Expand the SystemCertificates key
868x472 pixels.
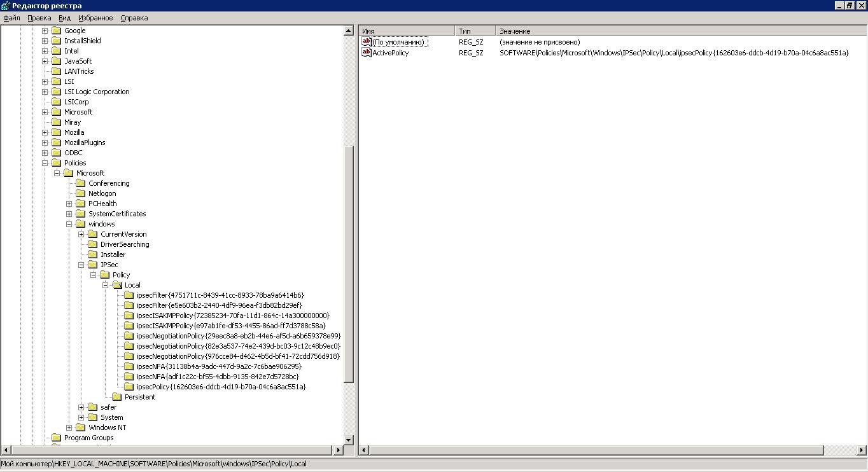[x=69, y=214]
